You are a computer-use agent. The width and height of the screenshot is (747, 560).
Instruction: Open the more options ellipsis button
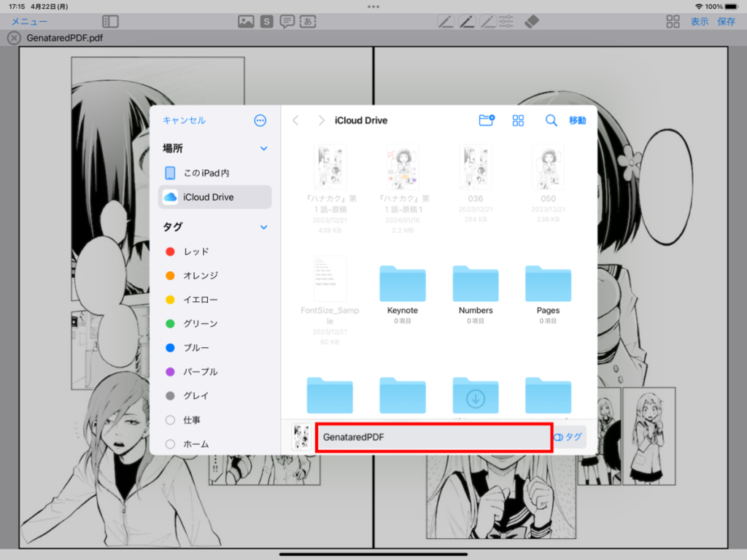260,120
